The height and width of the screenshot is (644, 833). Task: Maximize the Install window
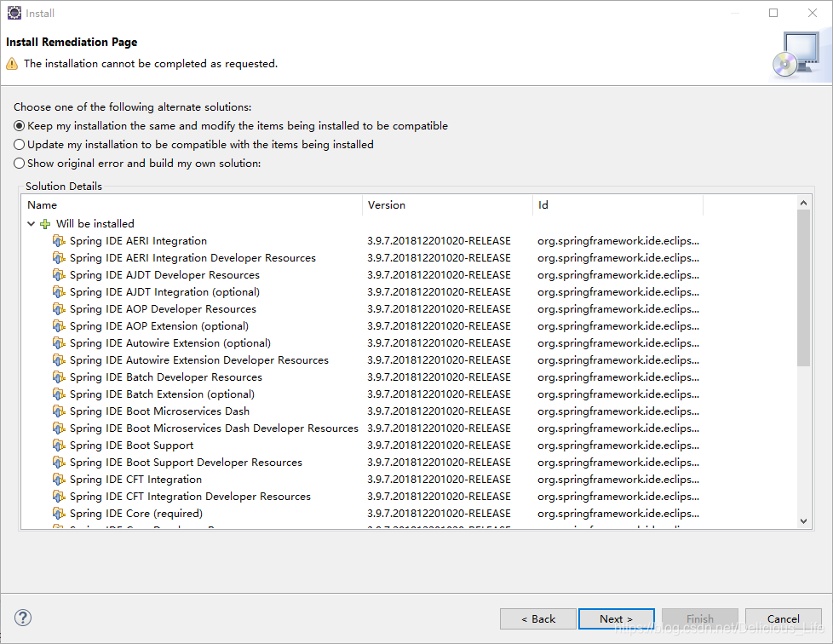(x=773, y=13)
